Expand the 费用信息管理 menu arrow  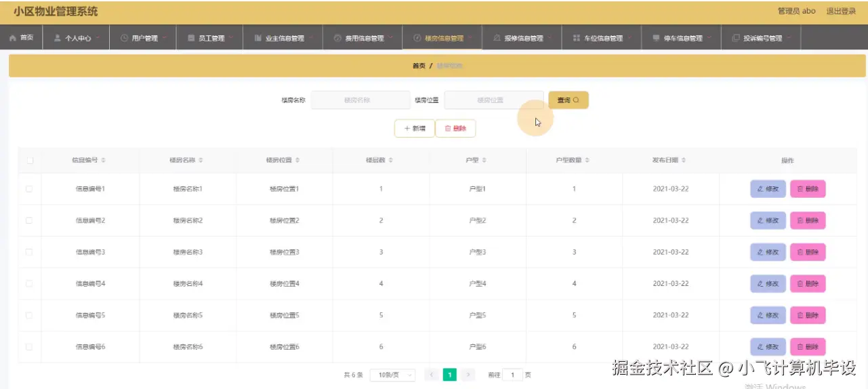[391, 38]
